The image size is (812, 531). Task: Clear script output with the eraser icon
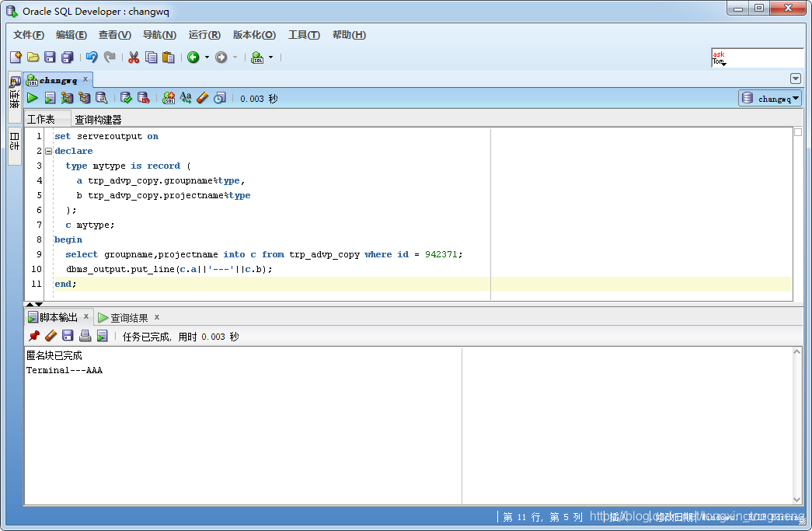tap(51, 336)
